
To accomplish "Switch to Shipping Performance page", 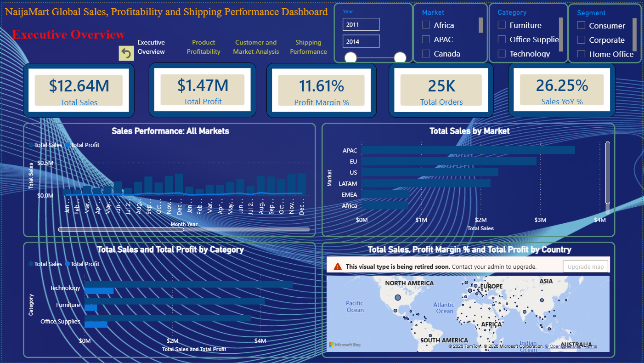I will click(x=308, y=47).
